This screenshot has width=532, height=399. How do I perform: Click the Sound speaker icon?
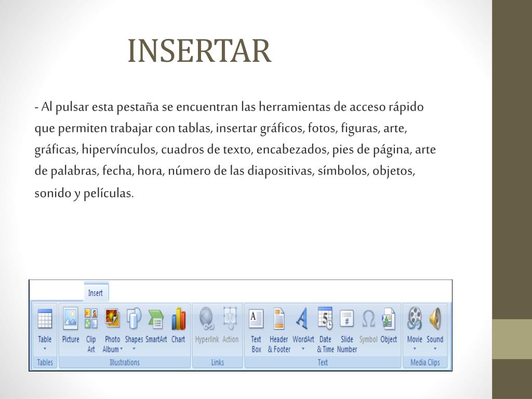click(435, 318)
